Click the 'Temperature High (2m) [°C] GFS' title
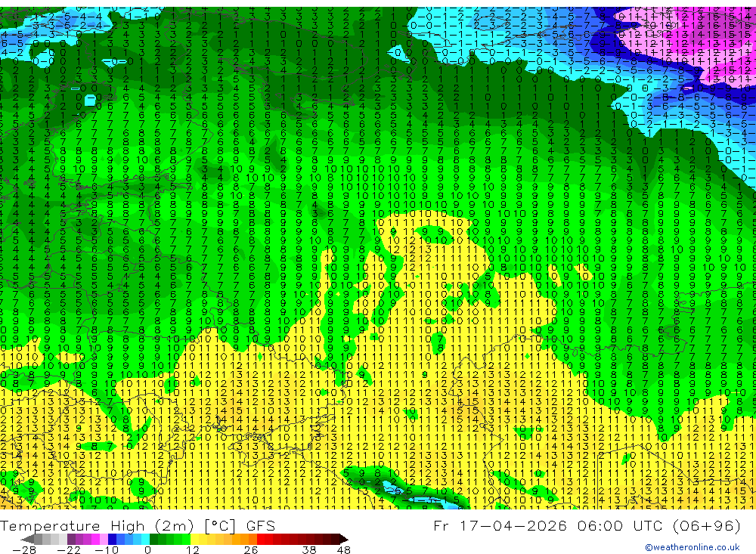This screenshot has width=756, height=554. tap(138, 525)
